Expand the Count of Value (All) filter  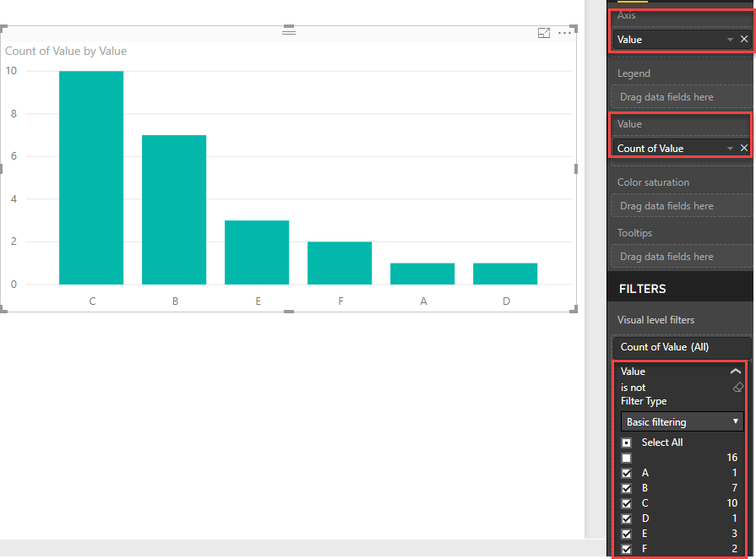pos(682,347)
